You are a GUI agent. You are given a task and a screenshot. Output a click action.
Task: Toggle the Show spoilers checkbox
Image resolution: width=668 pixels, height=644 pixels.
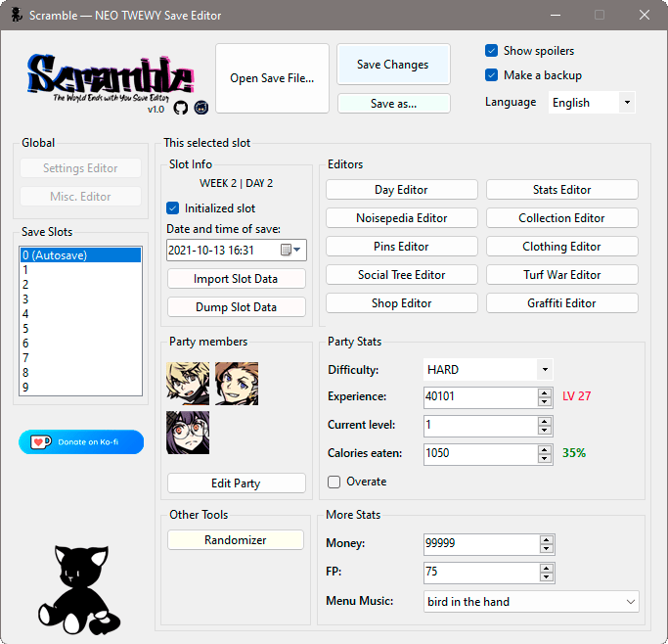pyautogui.click(x=491, y=51)
